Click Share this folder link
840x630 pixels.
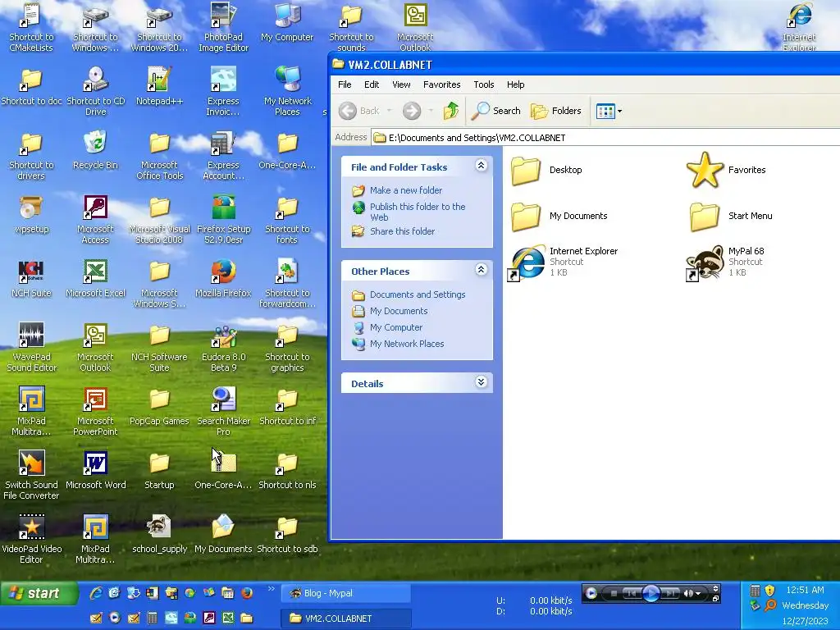402,231
